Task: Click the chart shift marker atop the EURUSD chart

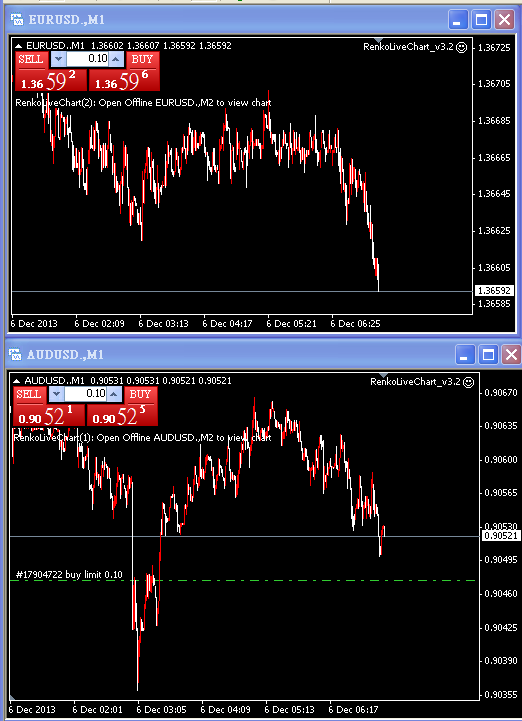Action: [x=379, y=40]
